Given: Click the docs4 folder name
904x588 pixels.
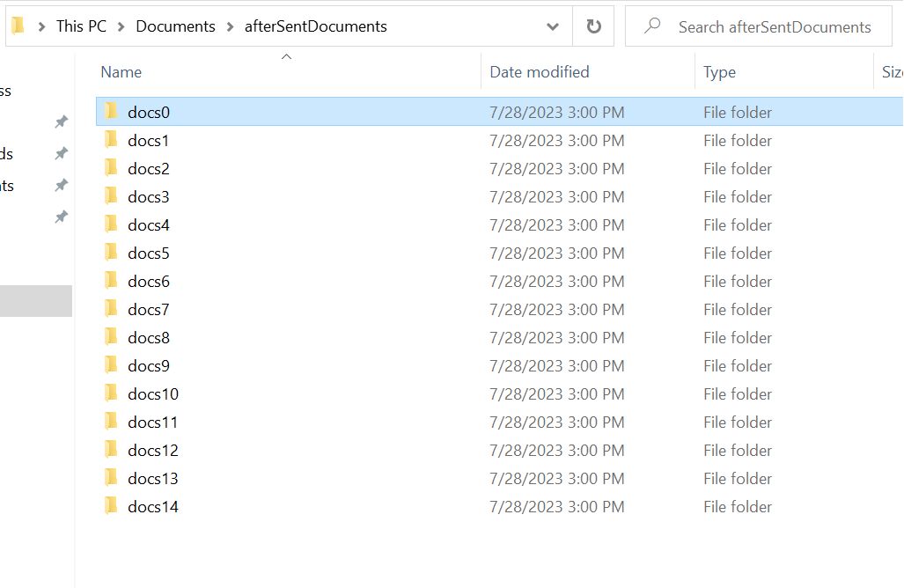Looking at the screenshot, I should click(x=149, y=224).
